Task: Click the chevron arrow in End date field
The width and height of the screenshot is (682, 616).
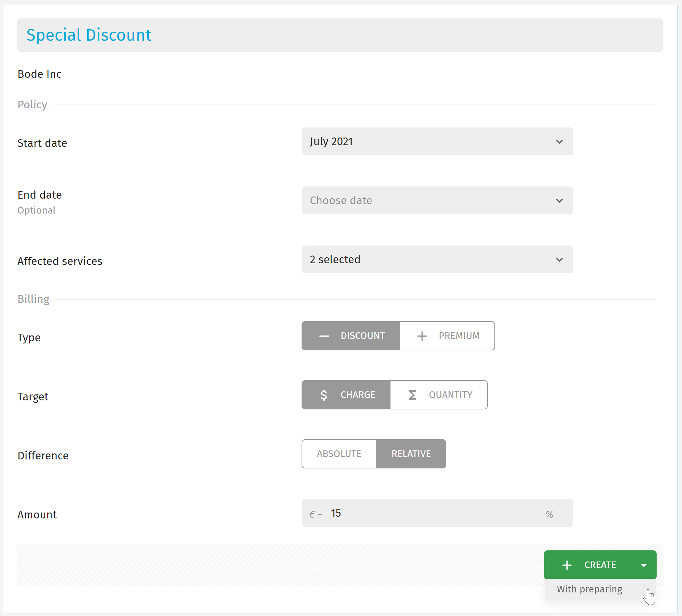Action: click(x=559, y=201)
